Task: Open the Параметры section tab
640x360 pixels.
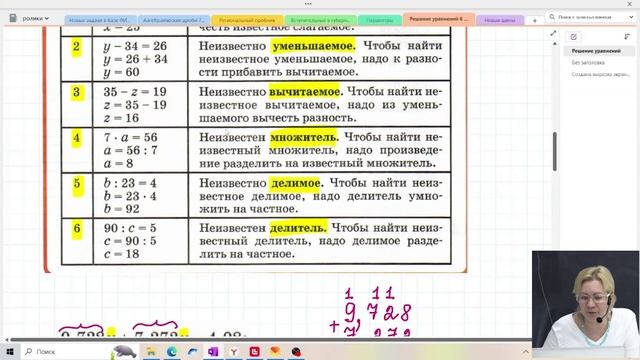Action: coord(380,20)
